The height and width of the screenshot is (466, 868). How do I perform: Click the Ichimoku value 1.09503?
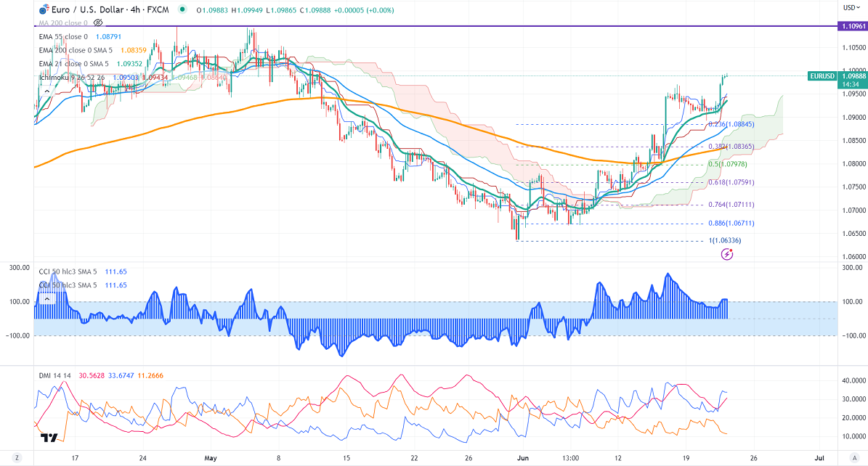pyautogui.click(x=126, y=78)
